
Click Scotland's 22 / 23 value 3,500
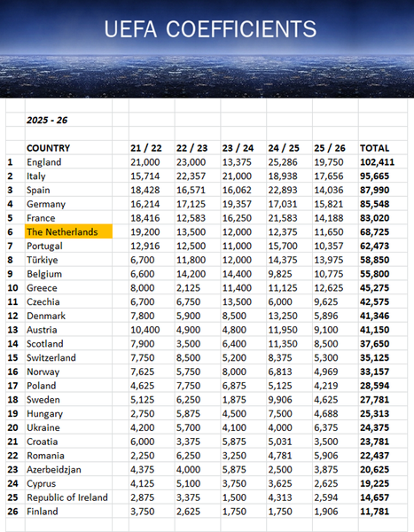point(188,344)
